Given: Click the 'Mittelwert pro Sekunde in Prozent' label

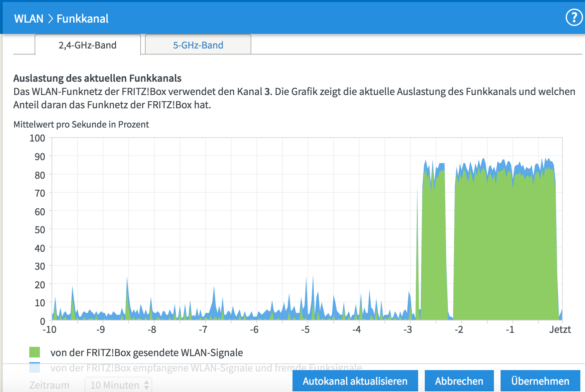Looking at the screenshot, I should pyautogui.click(x=81, y=124).
